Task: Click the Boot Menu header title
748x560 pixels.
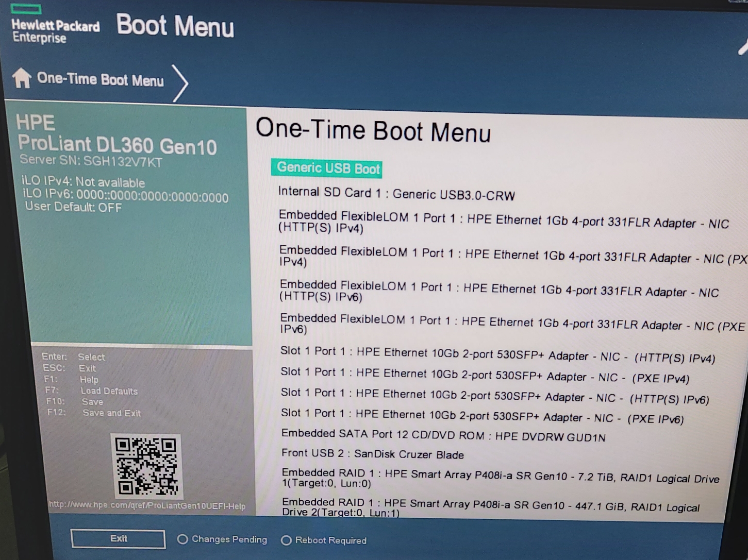Action: tap(175, 26)
